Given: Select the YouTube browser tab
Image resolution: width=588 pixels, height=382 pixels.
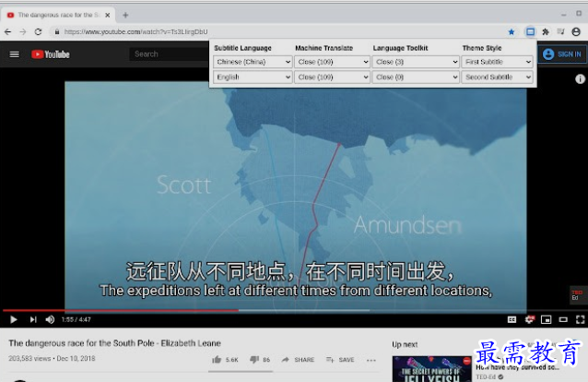Looking at the screenshot, I should pos(58,15).
